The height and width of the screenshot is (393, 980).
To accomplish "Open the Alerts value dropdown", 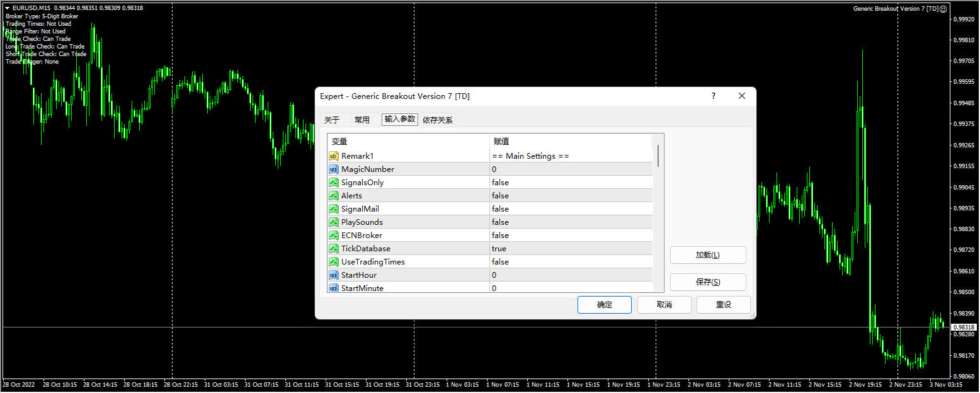I will (570, 196).
